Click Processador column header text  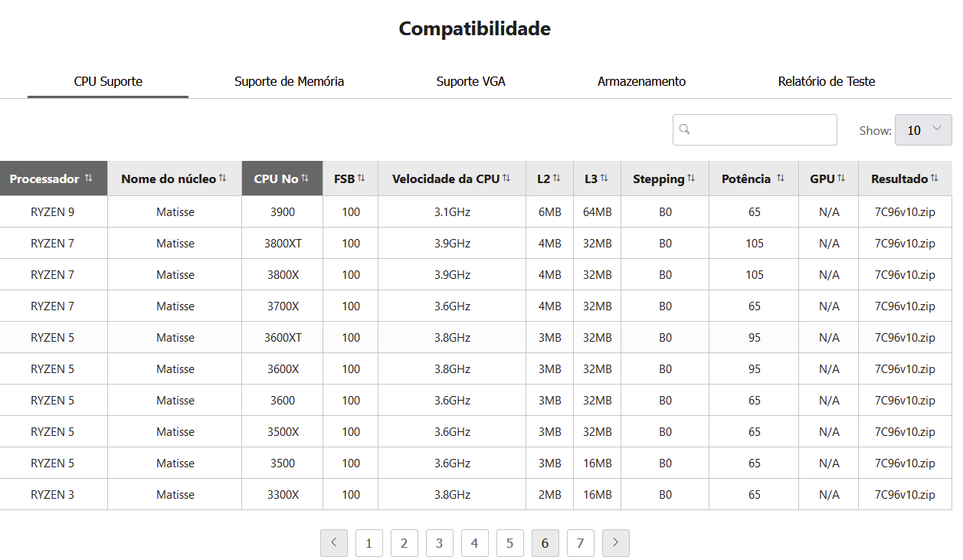[x=44, y=178]
